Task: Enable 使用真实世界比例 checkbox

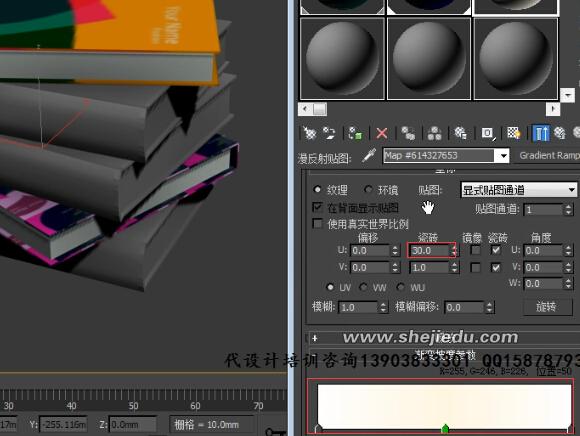Action: [317, 223]
